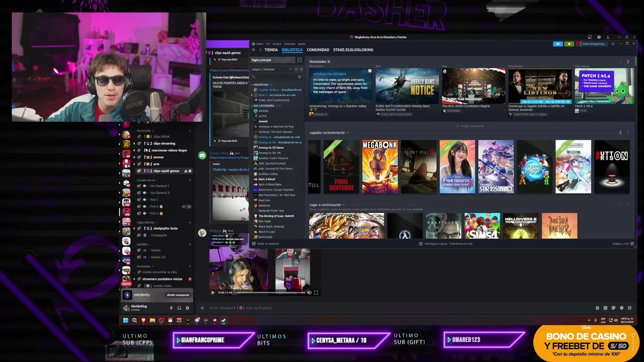Image resolution: width=644 pixels, height=362 pixels.
Task: Open Discord user settings gear
Action: click(187, 308)
